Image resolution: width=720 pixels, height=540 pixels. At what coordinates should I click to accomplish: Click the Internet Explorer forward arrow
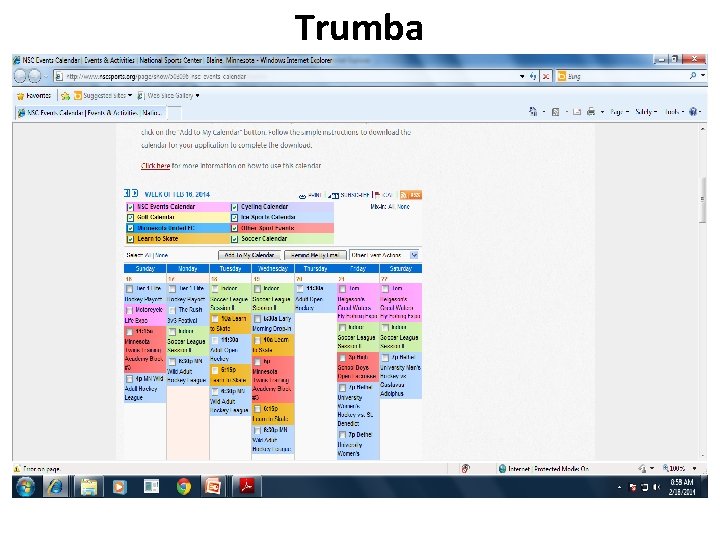35,76
